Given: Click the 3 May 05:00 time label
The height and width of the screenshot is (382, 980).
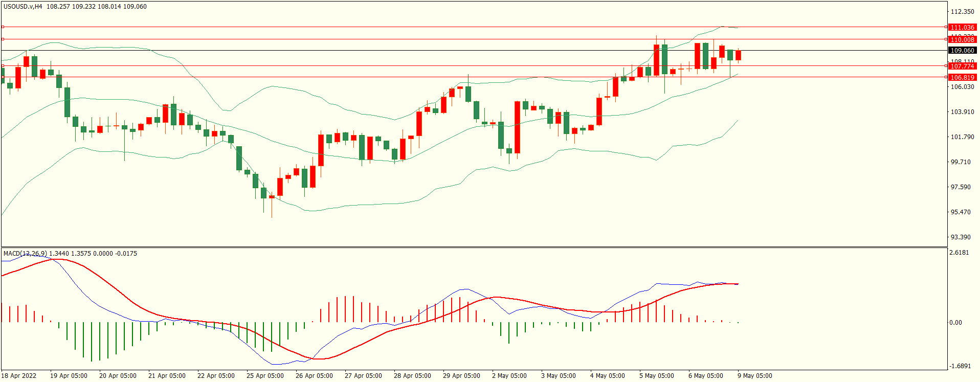Looking at the screenshot, I should point(558,376).
